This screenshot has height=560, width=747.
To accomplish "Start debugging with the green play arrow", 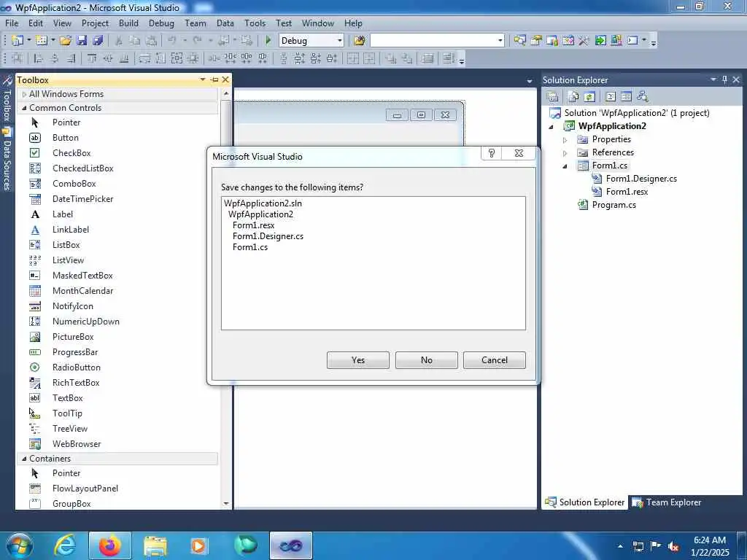I will (x=268, y=41).
